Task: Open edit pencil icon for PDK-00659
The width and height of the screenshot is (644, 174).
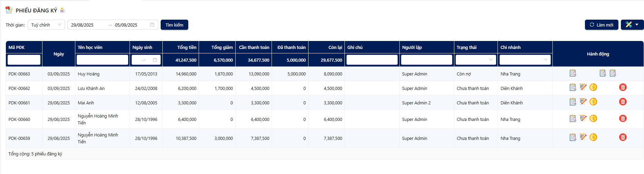Action: point(583,137)
